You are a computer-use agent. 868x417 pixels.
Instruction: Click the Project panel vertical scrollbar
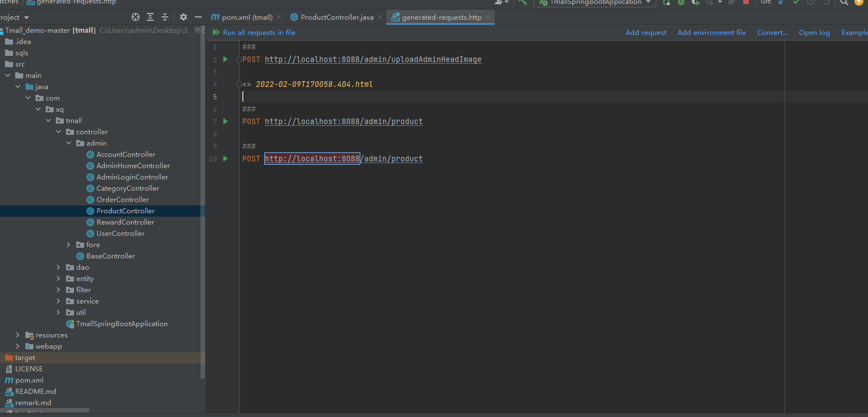(203, 203)
